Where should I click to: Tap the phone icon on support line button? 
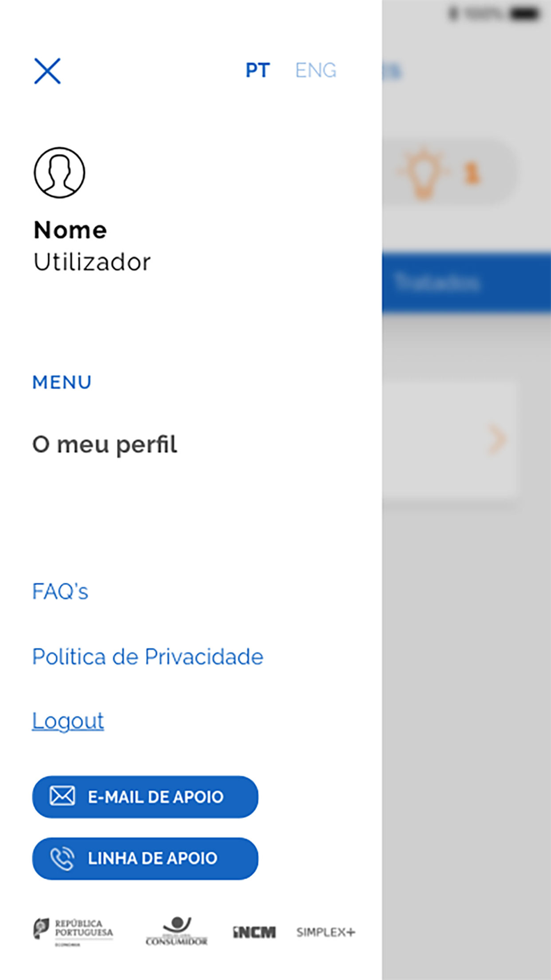(x=62, y=858)
